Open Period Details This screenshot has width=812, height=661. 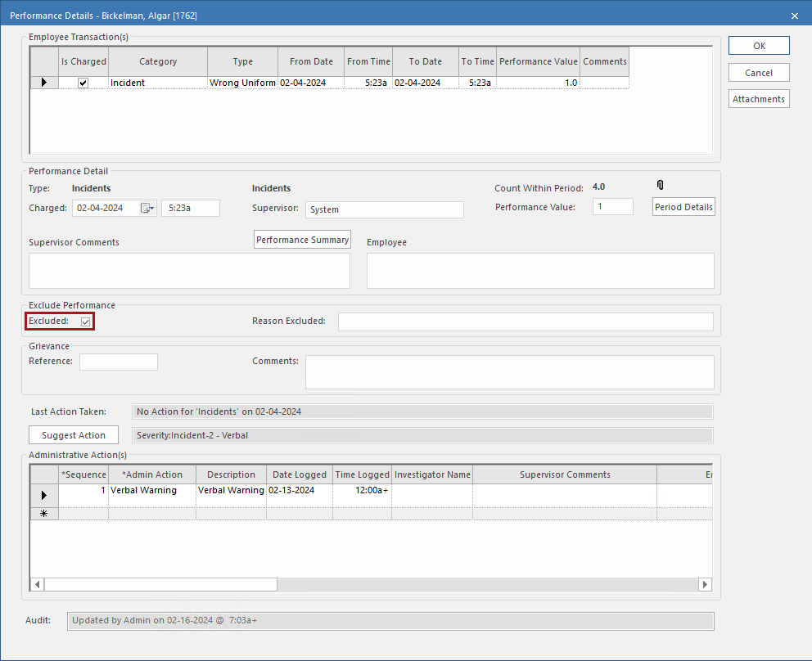coord(683,206)
